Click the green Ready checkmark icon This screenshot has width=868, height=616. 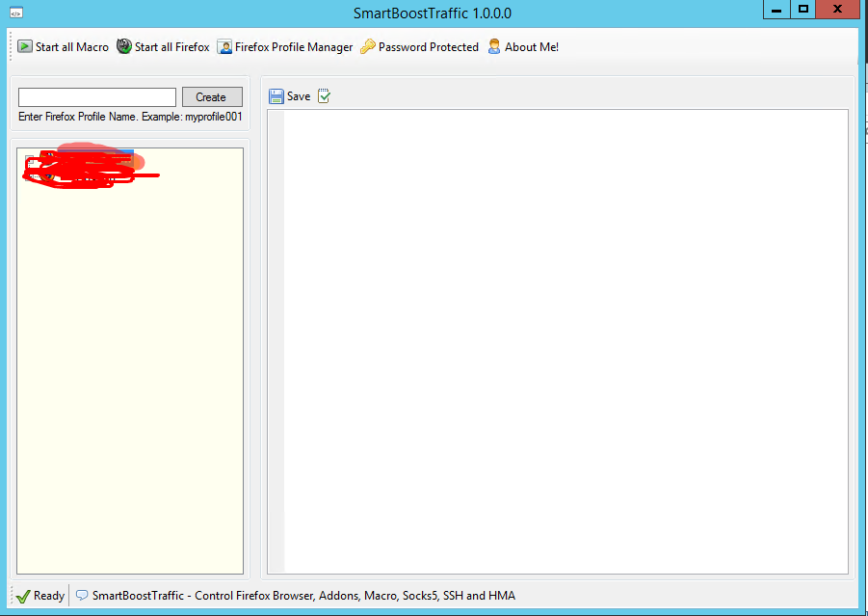point(23,596)
